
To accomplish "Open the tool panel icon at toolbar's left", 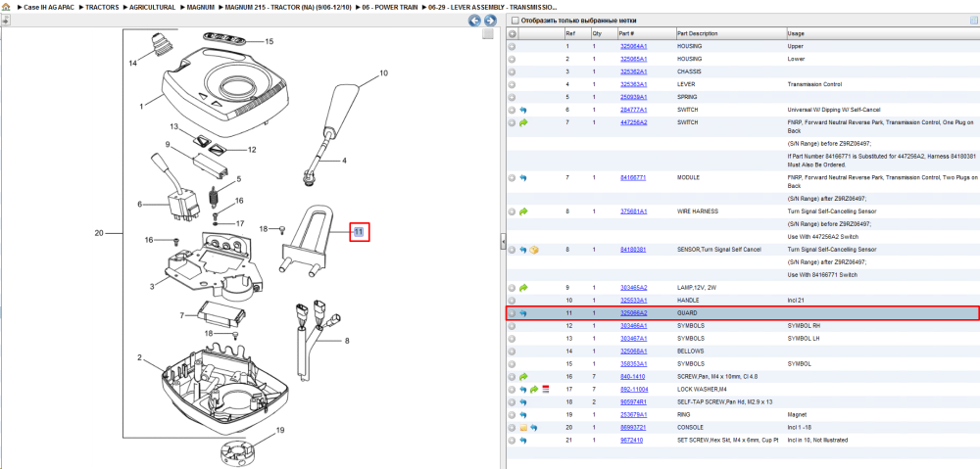I will [5, 20].
